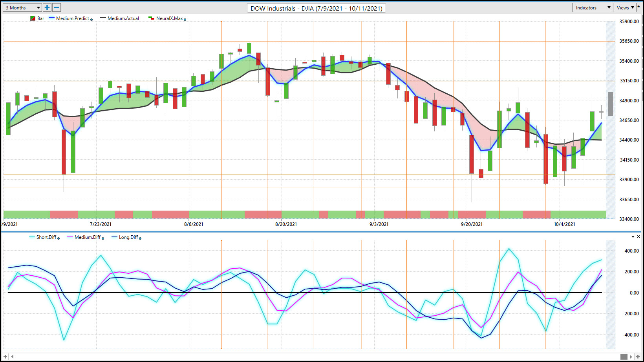
Task: Click the info dot next to Medium.Diff
Action: tap(103, 238)
